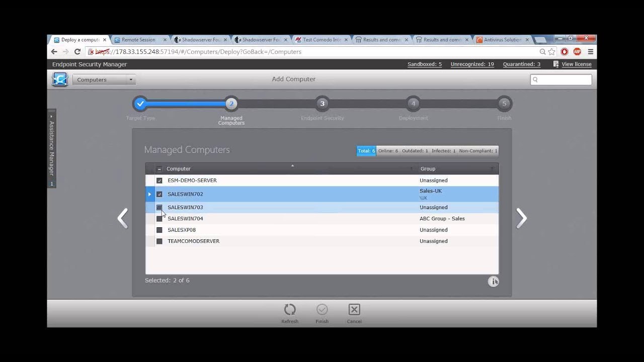Click step 4 Deployment circle
The image size is (644, 362).
[413, 104]
